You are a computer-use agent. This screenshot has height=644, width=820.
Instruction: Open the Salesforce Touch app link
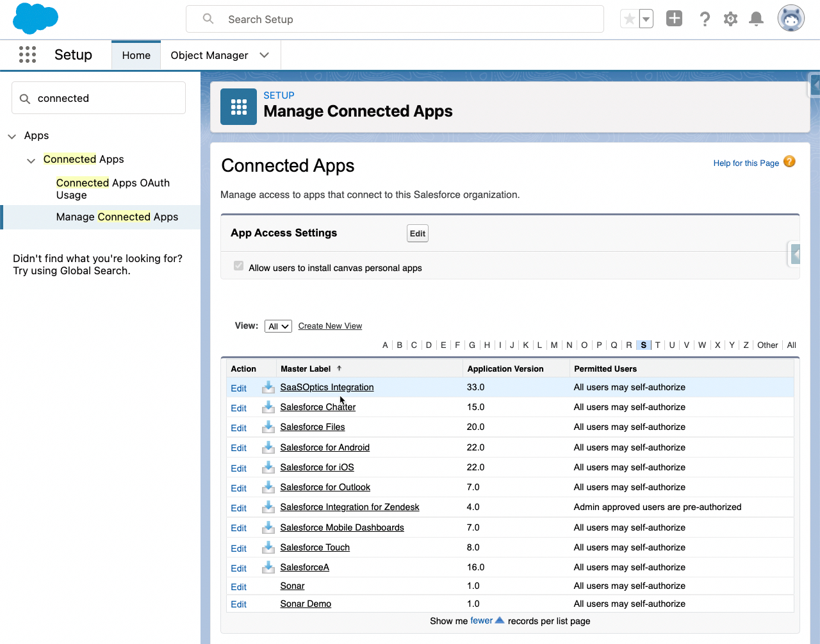pyautogui.click(x=315, y=547)
